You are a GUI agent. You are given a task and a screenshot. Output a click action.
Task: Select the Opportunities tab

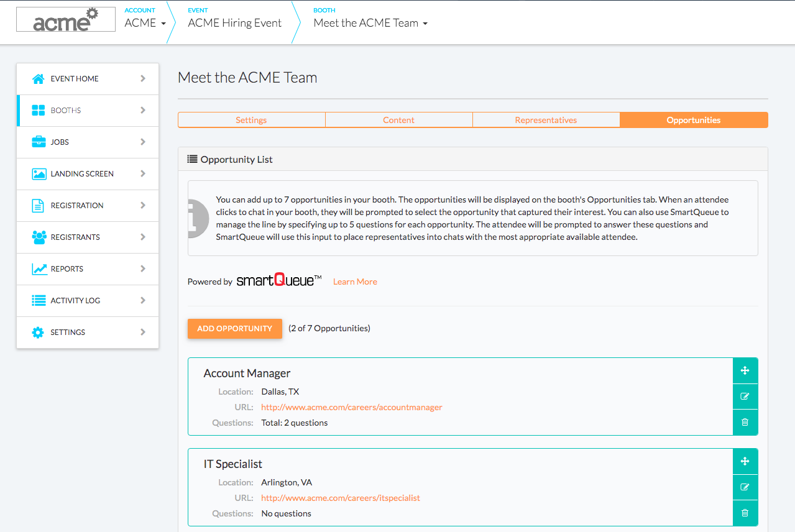click(x=694, y=120)
